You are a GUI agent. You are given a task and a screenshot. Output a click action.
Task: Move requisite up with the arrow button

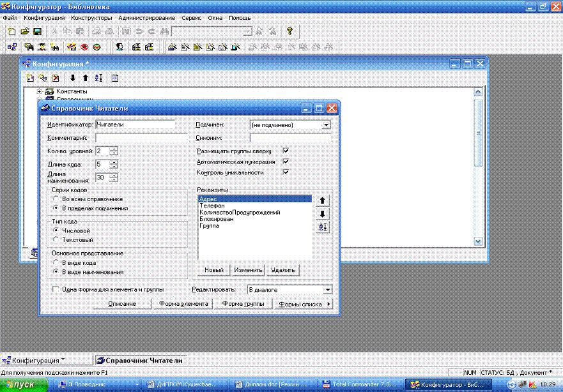[x=323, y=200]
